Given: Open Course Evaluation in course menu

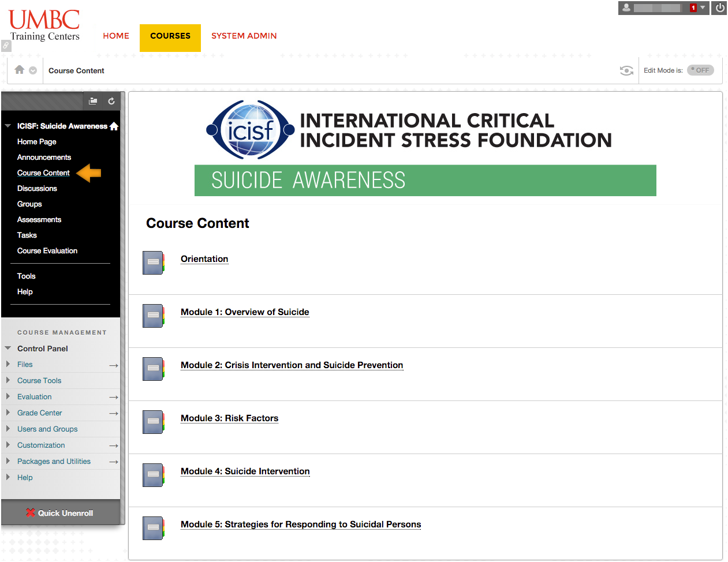Looking at the screenshot, I should (47, 250).
